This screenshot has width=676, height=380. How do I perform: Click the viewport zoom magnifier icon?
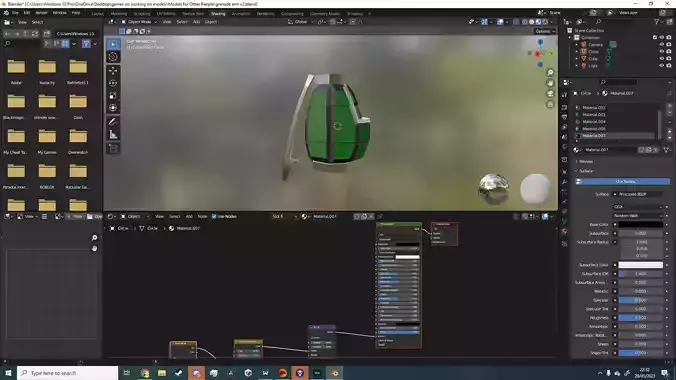550,72
